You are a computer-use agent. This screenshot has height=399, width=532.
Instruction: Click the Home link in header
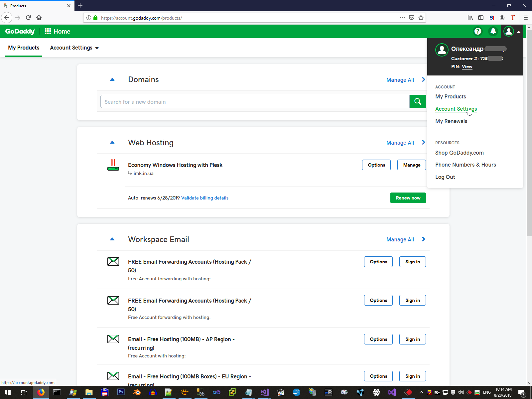(x=62, y=31)
